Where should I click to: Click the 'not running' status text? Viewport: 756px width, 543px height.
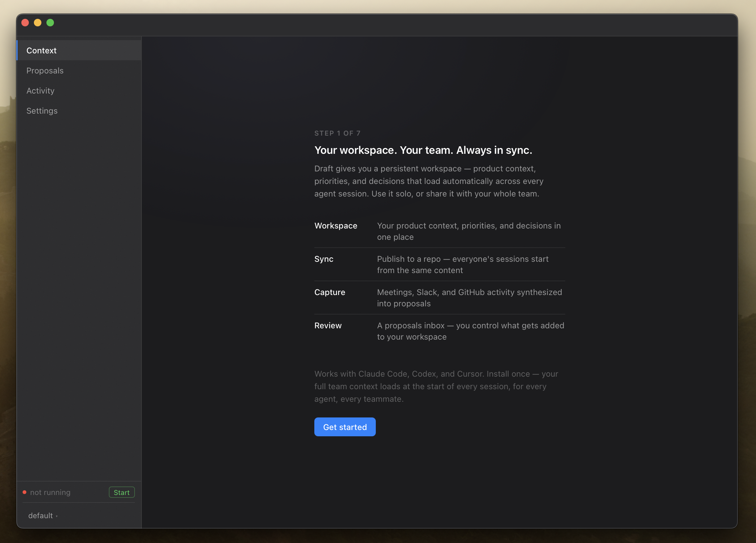pos(50,492)
